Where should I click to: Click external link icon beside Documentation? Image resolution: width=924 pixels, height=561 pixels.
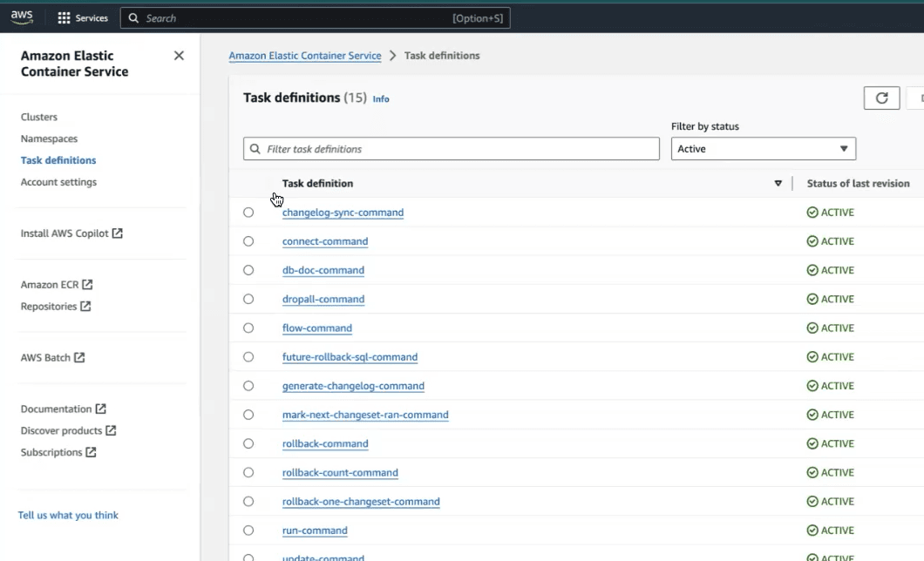[100, 409]
